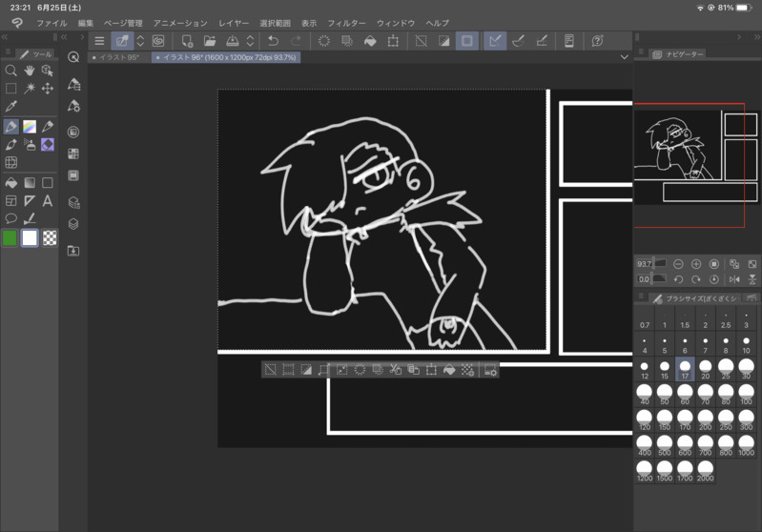762x532 pixels.
Task: Expand up-down arrows beside touch gesture icon
Action: 140,41
